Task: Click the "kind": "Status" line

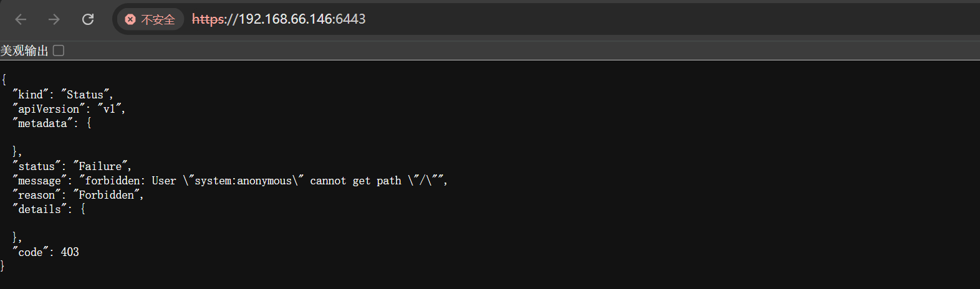Action: 62,95
